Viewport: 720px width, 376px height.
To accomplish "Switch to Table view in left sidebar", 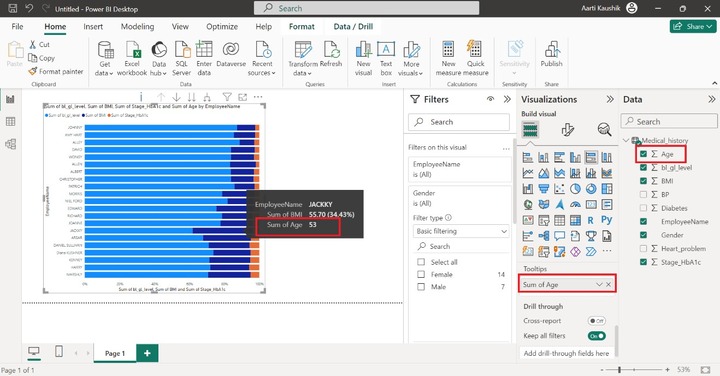I will pos(10,122).
